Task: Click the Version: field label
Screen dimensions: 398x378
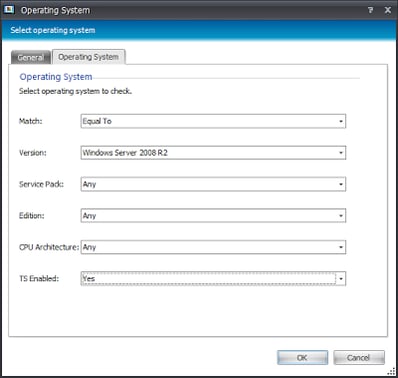Action: (33, 153)
